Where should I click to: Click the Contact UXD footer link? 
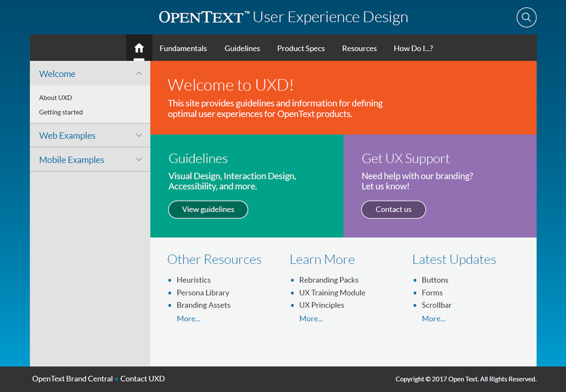(142, 379)
